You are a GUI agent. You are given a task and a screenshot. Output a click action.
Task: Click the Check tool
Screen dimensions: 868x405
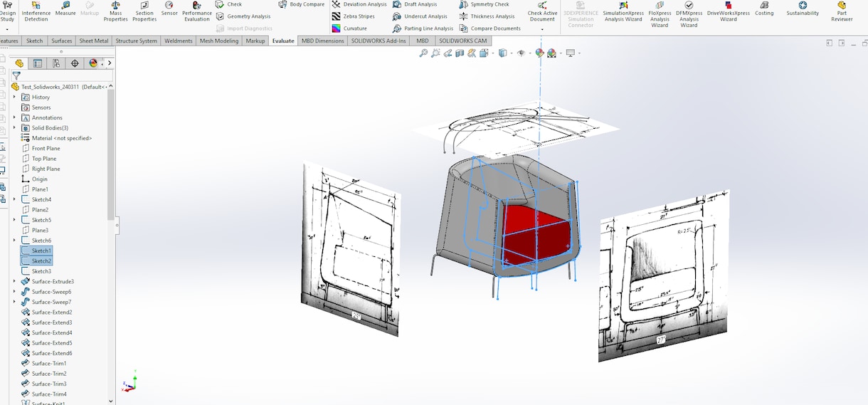229,4
